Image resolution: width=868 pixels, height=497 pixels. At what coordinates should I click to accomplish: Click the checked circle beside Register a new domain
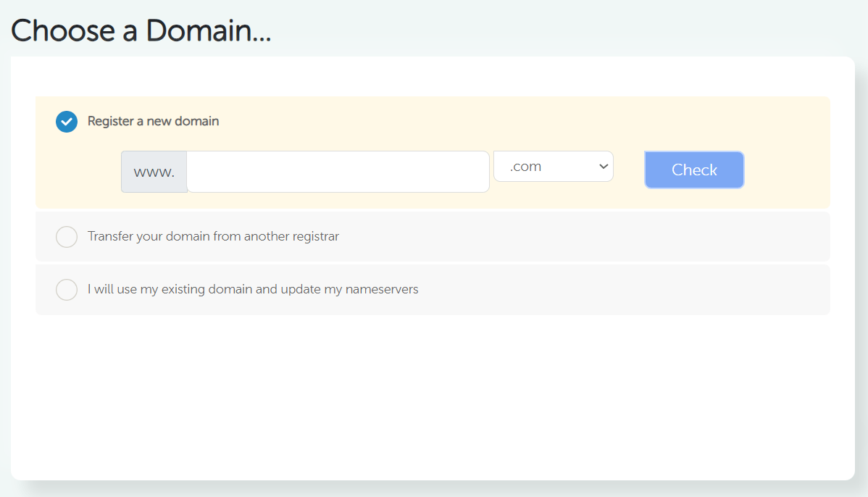coord(66,121)
